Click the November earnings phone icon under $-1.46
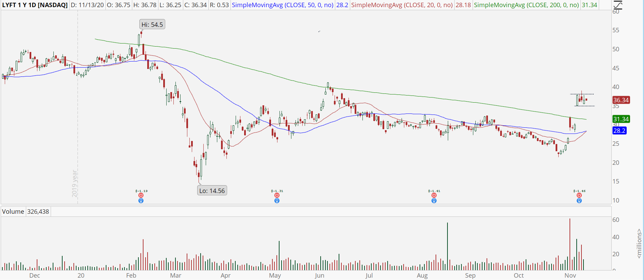Screen dimensions: 644x280 point(579,195)
